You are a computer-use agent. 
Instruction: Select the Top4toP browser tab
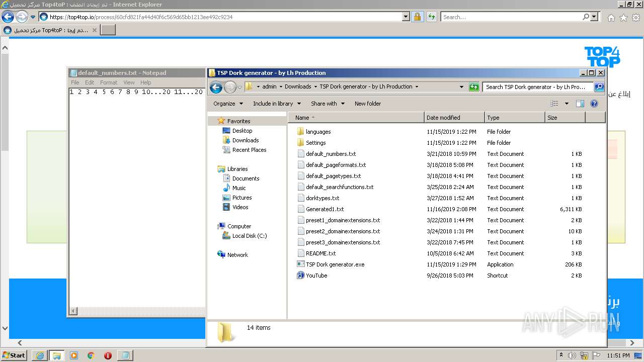point(50,30)
